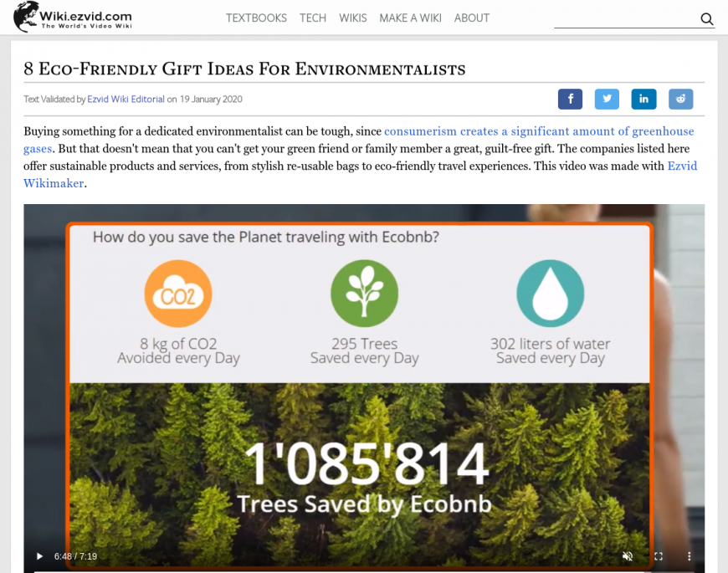The width and height of the screenshot is (728, 573).
Task: Enter fullscreen video mode
Action: pyautogui.click(x=659, y=555)
